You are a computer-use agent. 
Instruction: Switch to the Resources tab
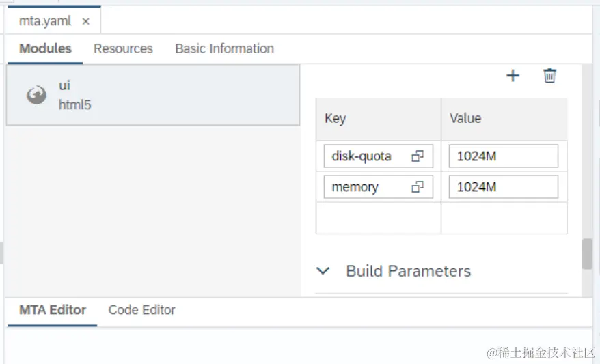(x=123, y=48)
